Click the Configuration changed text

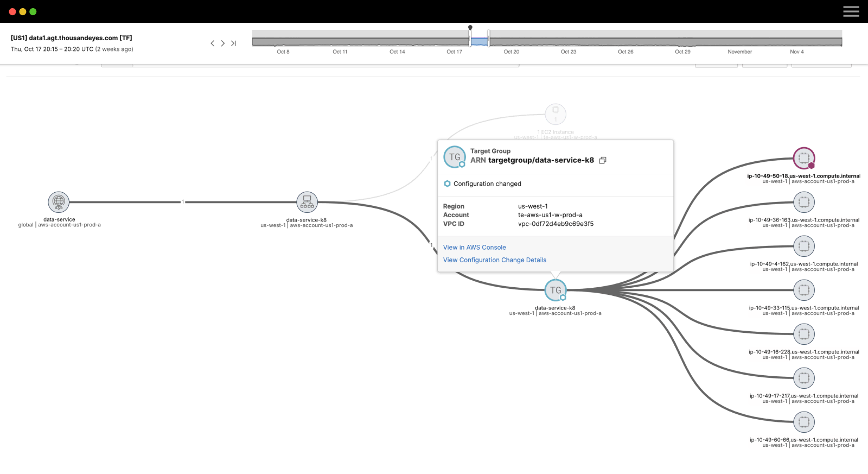487,184
